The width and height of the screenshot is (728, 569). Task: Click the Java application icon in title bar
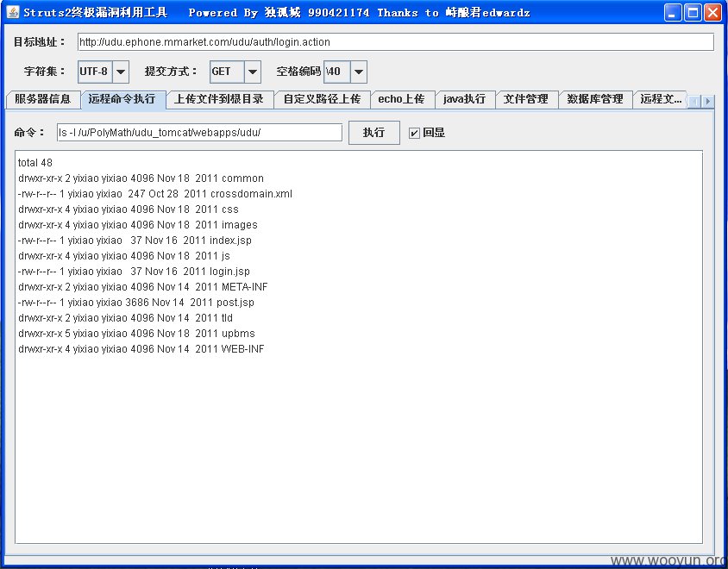pos(13,12)
